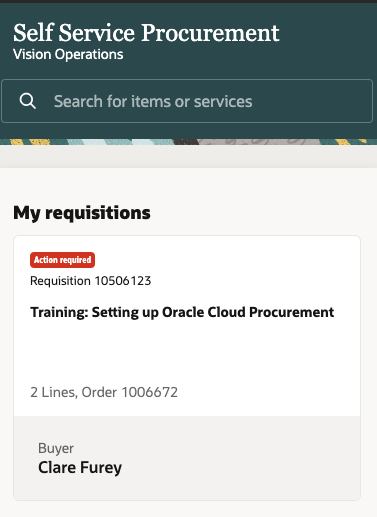
Task: Click the light grey band below banner
Action: [x=188, y=156]
